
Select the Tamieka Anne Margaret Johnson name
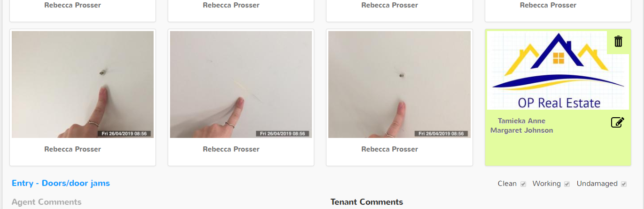pyautogui.click(x=521, y=126)
